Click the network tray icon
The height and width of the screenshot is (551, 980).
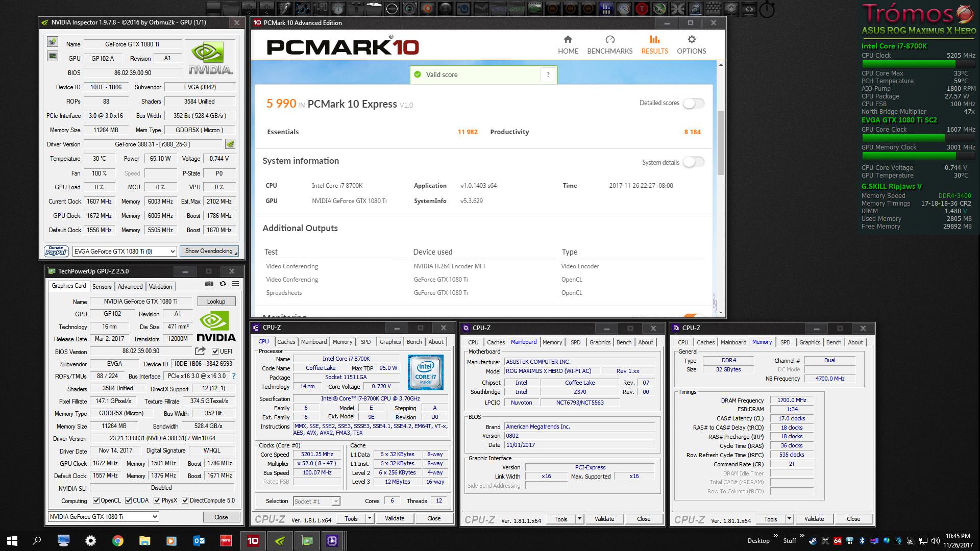coord(923,541)
